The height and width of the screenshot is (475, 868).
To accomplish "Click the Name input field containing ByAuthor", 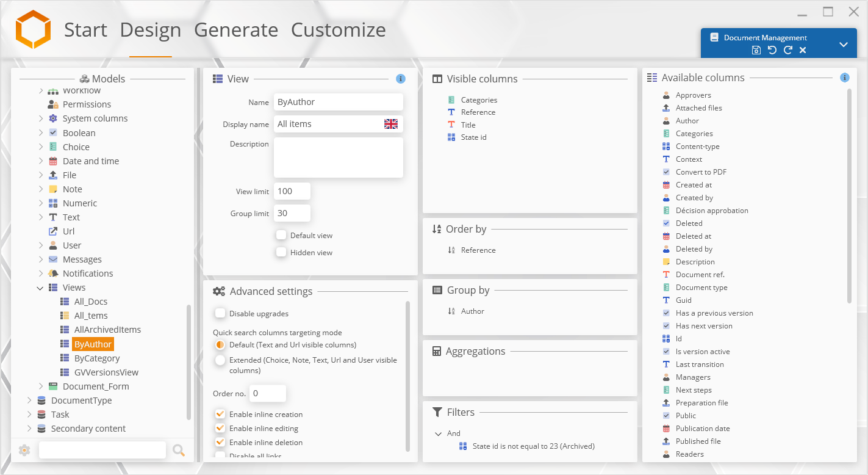I will click(339, 102).
